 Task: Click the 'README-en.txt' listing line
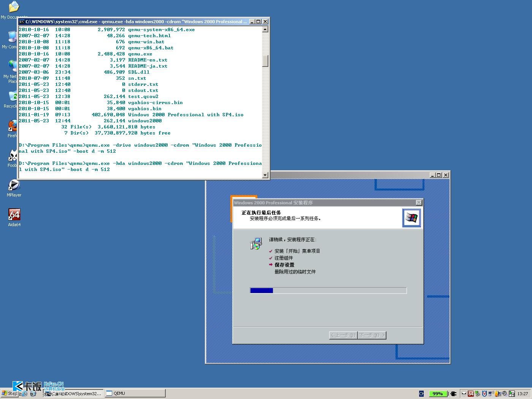(x=93, y=60)
